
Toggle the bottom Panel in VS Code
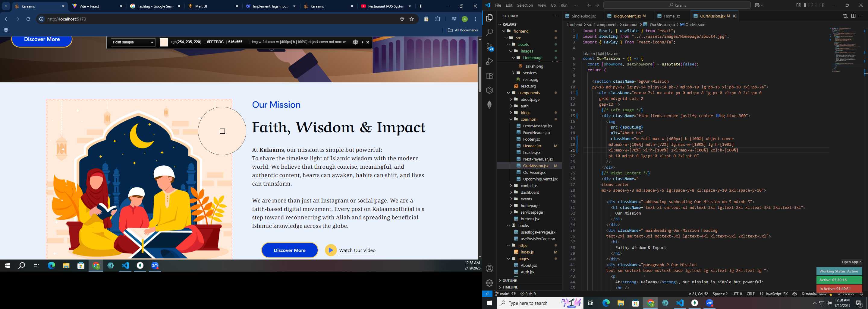pyautogui.click(x=814, y=5)
